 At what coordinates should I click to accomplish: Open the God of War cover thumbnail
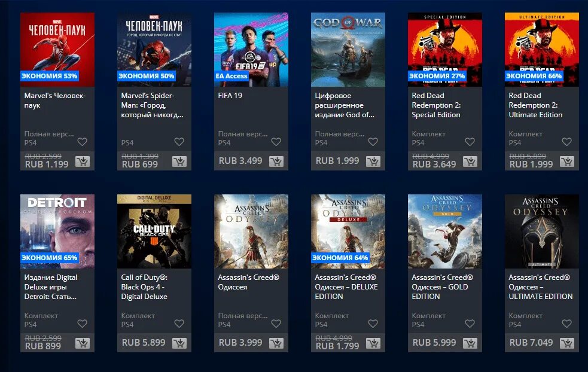348,50
